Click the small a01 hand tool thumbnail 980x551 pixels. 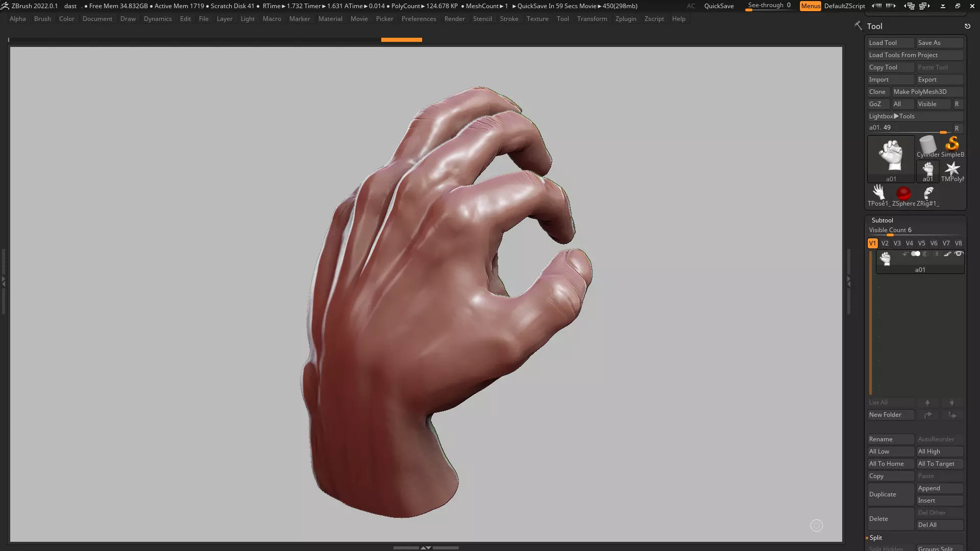928,171
